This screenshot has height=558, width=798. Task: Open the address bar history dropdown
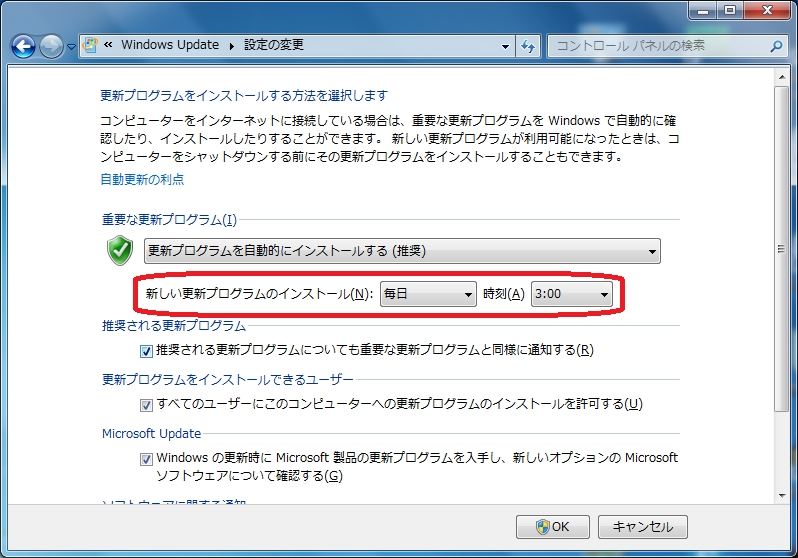coord(505,46)
